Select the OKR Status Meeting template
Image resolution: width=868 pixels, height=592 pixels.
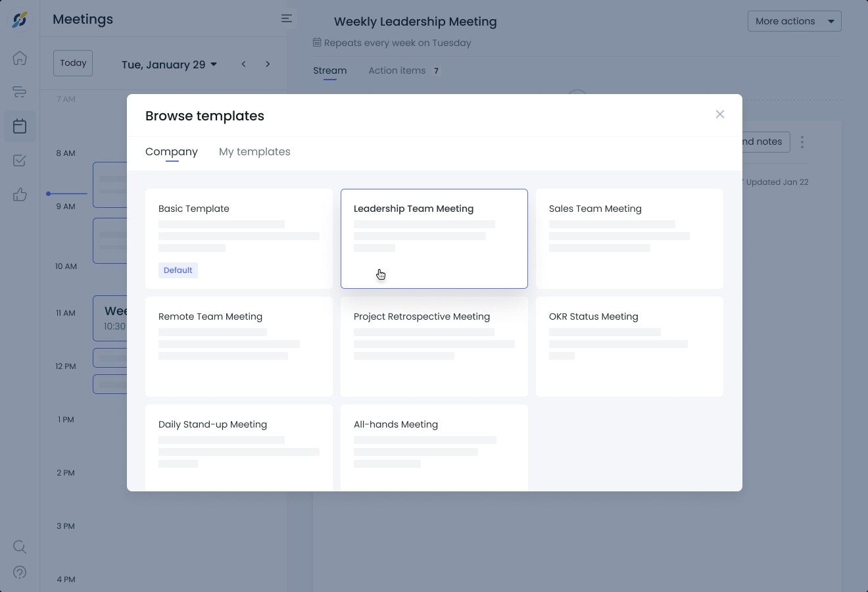click(x=629, y=346)
